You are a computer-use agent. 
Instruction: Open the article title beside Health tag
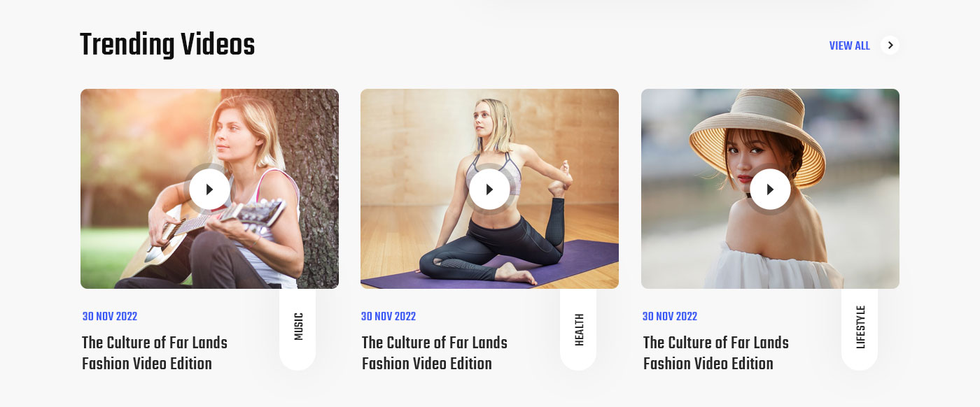click(435, 353)
